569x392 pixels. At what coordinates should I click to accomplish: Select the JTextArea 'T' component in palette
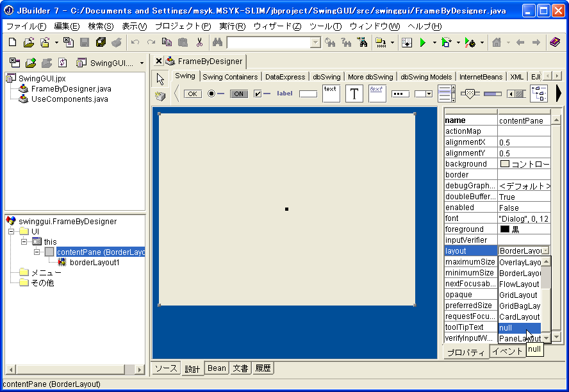tap(354, 94)
